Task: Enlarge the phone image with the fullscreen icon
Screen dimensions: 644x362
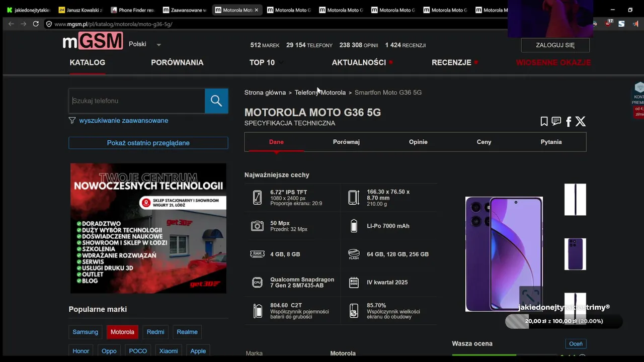Action: click(x=531, y=296)
